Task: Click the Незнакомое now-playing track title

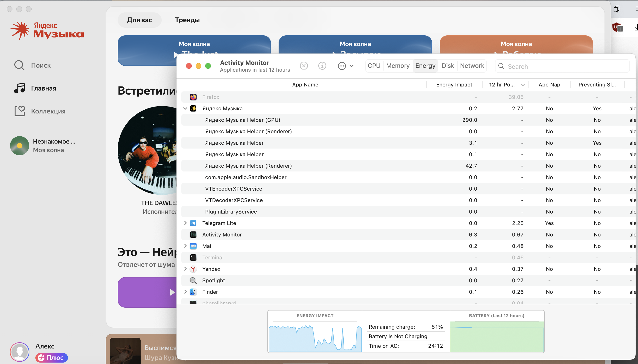Action: coord(54,141)
